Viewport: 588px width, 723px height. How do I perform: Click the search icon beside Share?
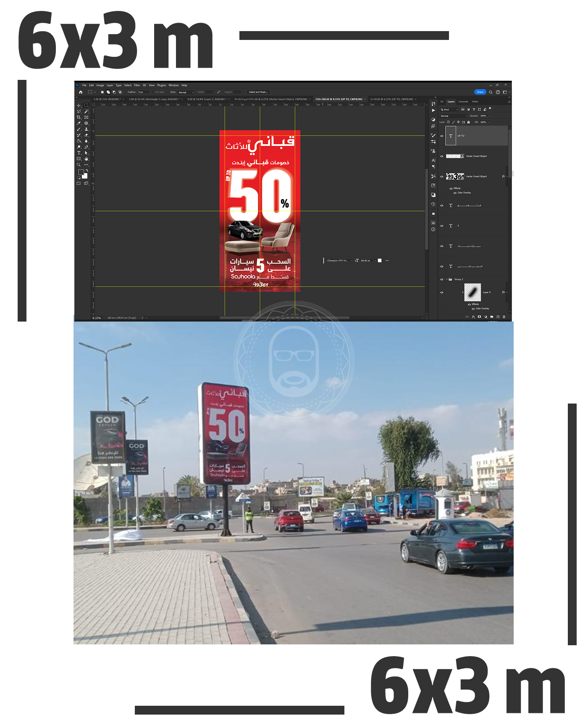tap(491, 92)
